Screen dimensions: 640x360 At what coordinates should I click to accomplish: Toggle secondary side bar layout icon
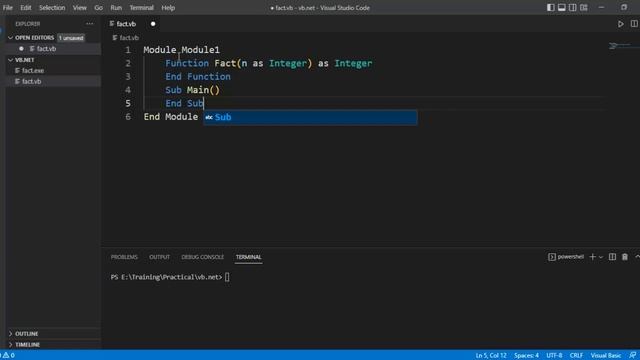tap(573, 7)
